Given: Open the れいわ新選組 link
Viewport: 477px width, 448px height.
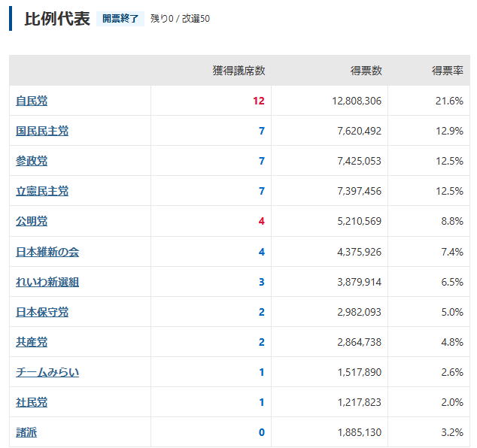Looking at the screenshot, I should 47,282.
